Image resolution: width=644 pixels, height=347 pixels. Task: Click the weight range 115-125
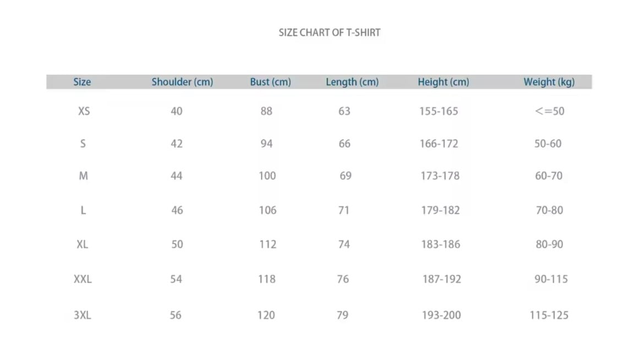coord(549,315)
